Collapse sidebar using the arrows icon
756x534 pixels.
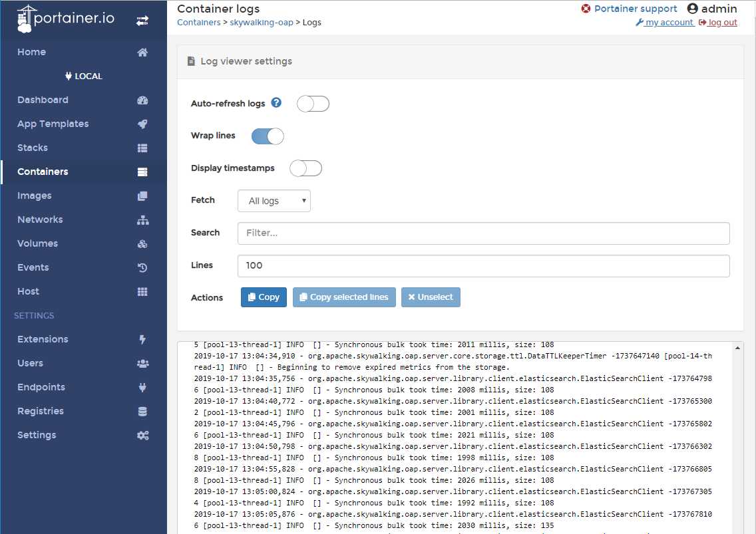point(142,21)
